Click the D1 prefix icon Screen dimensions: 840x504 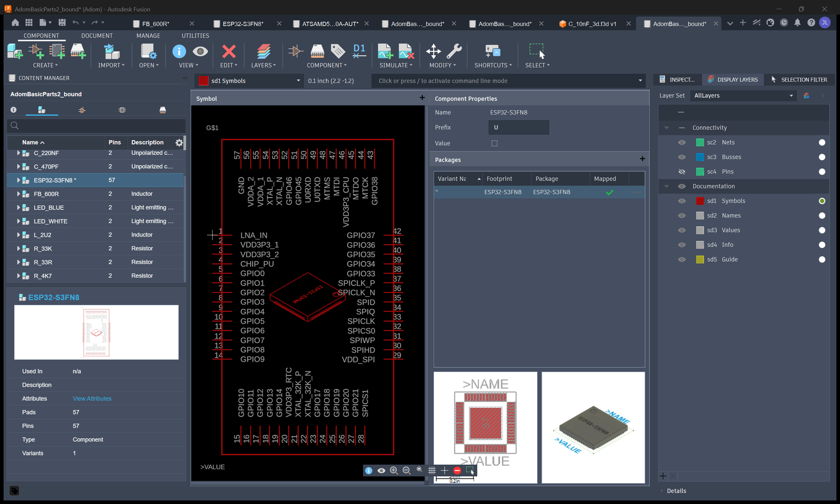coord(359,51)
